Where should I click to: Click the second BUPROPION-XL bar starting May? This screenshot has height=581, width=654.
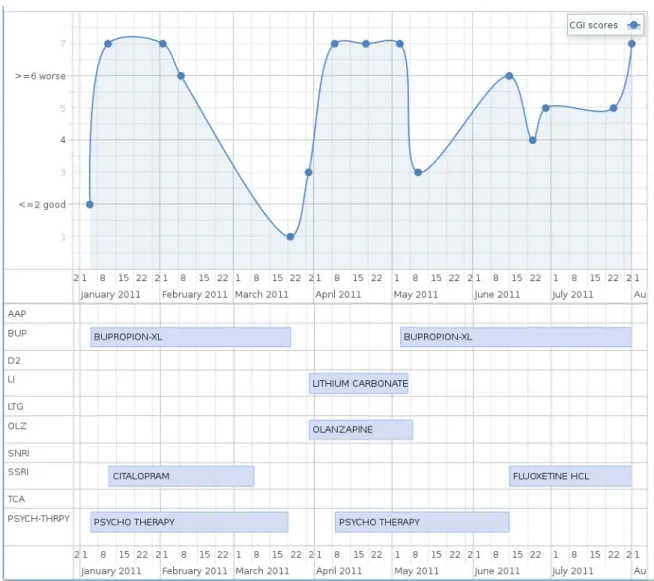pyautogui.click(x=516, y=337)
